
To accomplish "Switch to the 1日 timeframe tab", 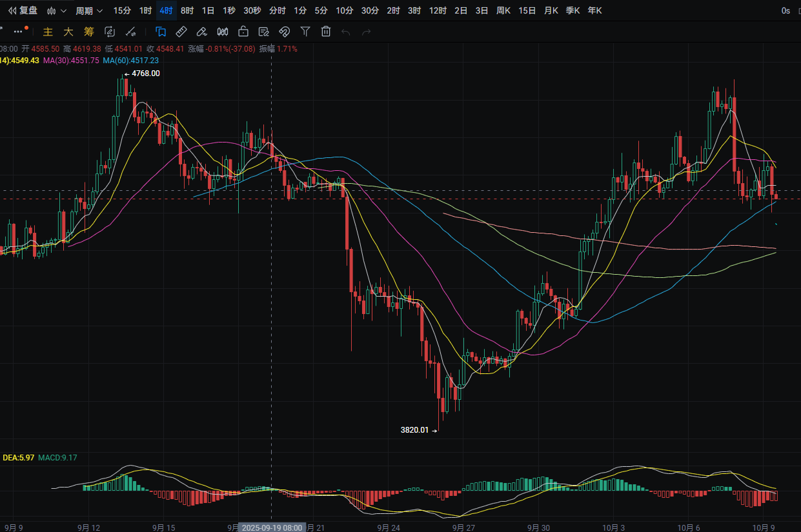I will (x=208, y=10).
